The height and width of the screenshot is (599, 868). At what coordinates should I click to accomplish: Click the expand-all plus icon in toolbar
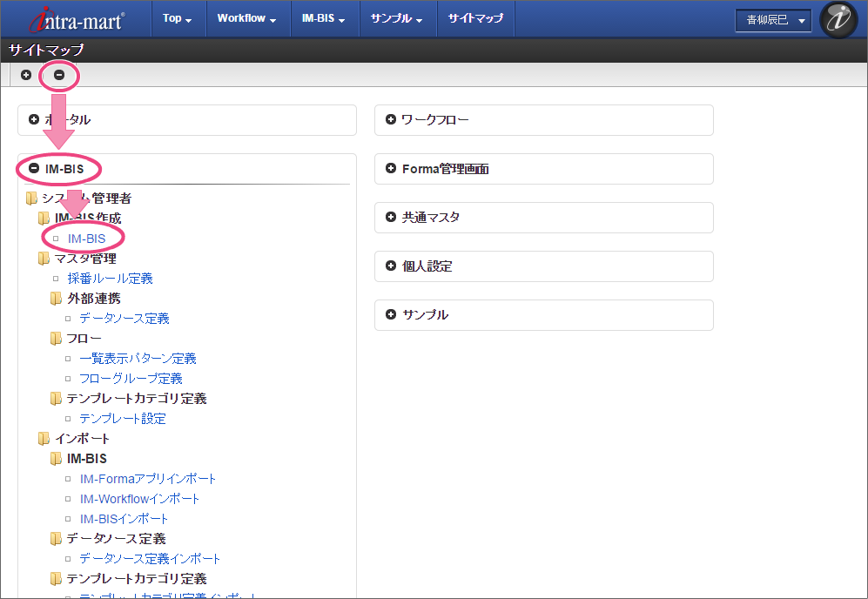click(x=26, y=75)
